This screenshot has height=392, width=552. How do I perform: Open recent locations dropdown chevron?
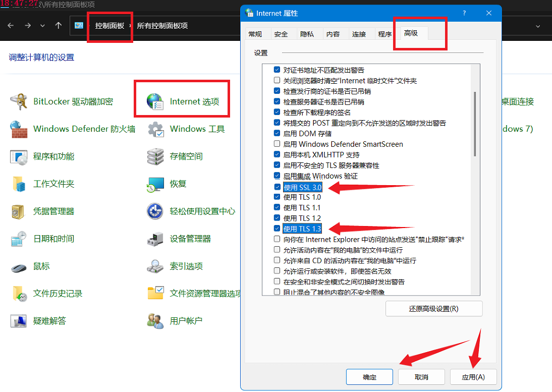click(42, 26)
